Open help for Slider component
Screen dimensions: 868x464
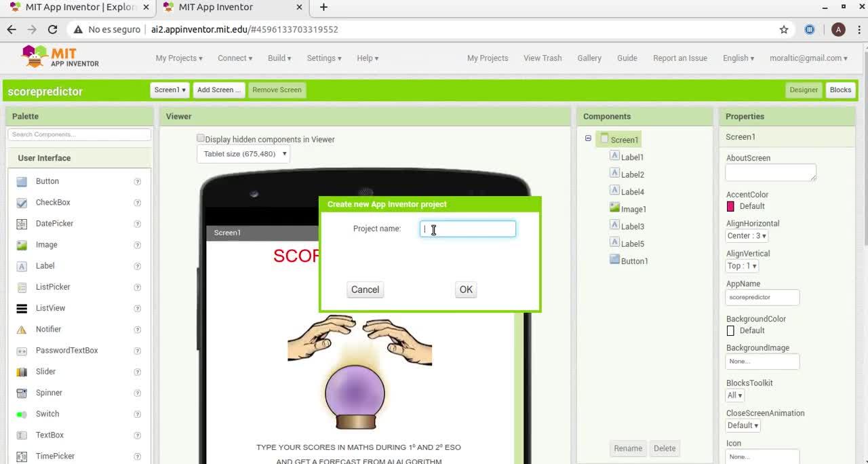click(137, 372)
